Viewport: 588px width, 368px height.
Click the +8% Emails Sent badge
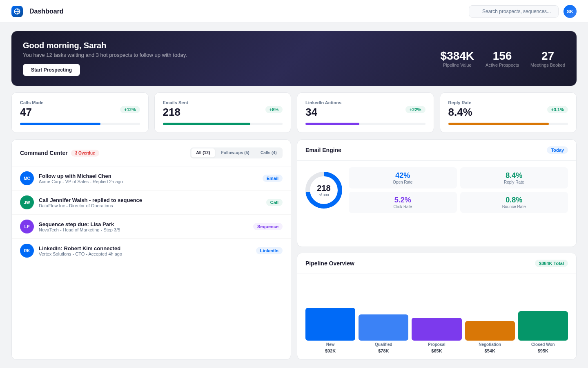(274, 110)
